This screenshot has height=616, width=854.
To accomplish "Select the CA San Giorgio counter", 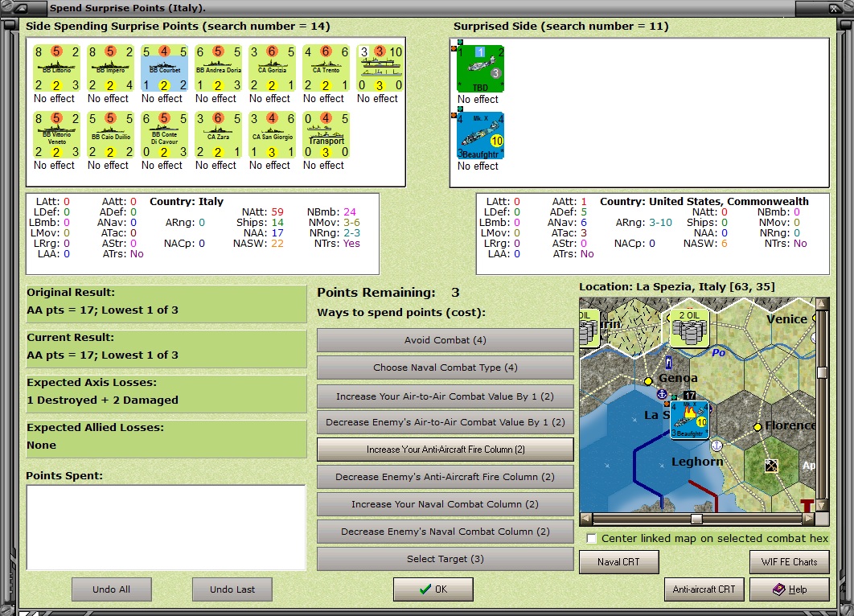I will tap(273, 134).
